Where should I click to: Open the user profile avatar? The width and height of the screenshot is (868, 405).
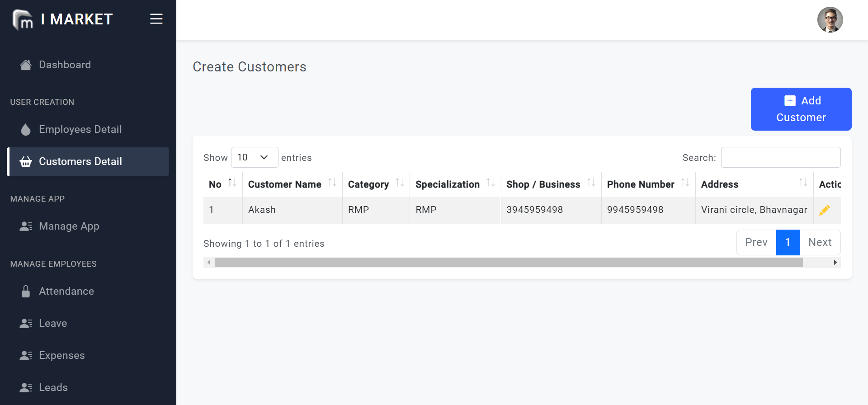pyautogui.click(x=830, y=20)
